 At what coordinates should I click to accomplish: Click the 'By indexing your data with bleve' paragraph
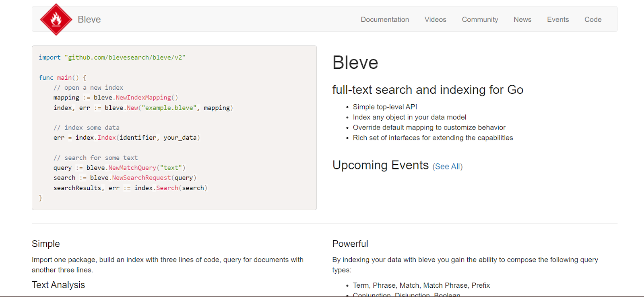(465, 265)
